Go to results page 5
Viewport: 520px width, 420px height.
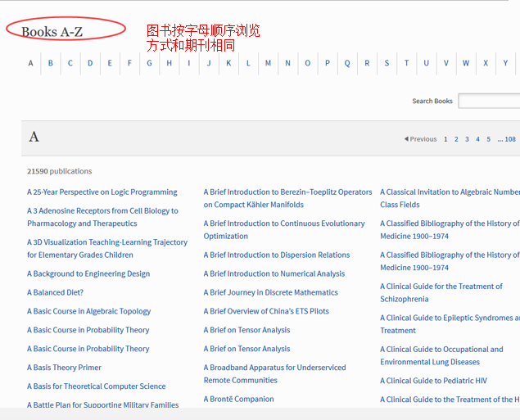[x=489, y=139]
